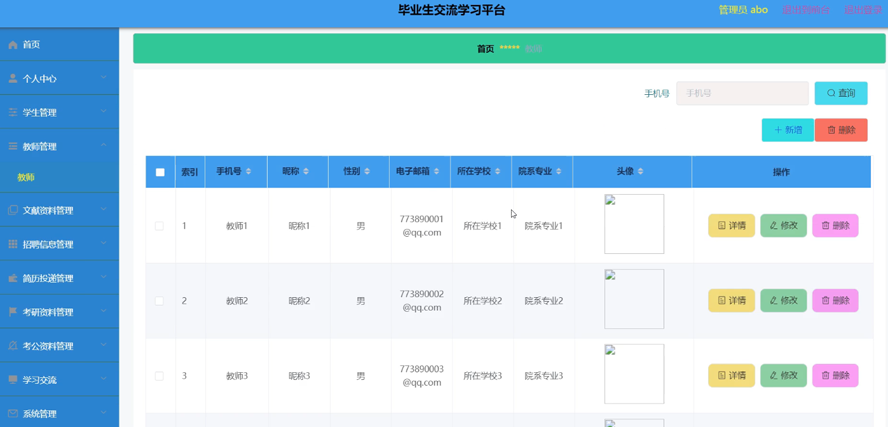
Task: Click email cell 773890001@qq.com
Action: pos(422,225)
